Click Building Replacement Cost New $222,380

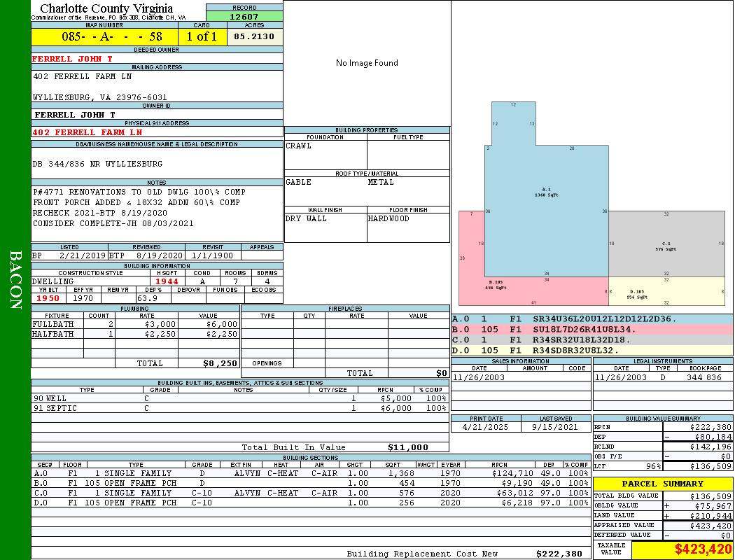559,554
